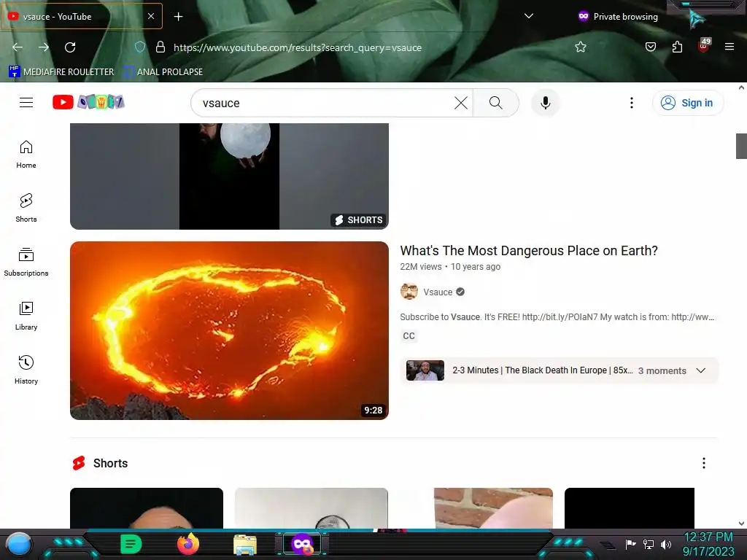Open network tray icon
The width and height of the screenshot is (747, 560).
click(x=648, y=544)
